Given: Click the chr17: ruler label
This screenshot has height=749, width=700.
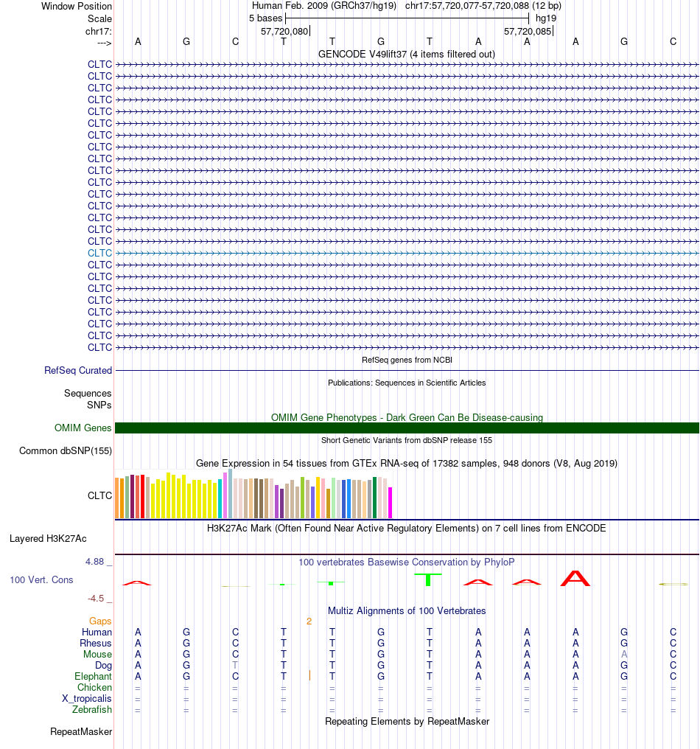Looking at the screenshot, I should click(98, 32).
